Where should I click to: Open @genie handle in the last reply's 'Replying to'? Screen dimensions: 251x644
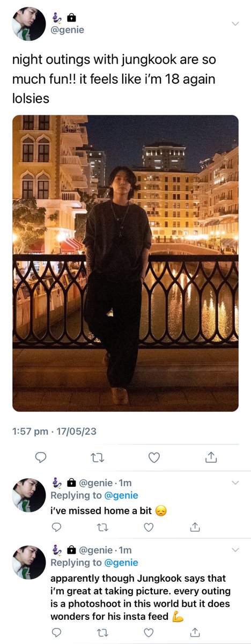click(121, 563)
